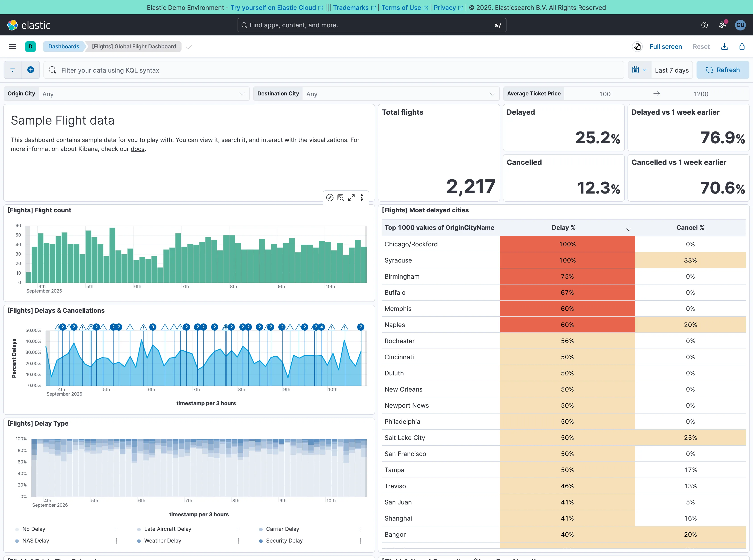Click the share icon in top bar

[x=742, y=46]
